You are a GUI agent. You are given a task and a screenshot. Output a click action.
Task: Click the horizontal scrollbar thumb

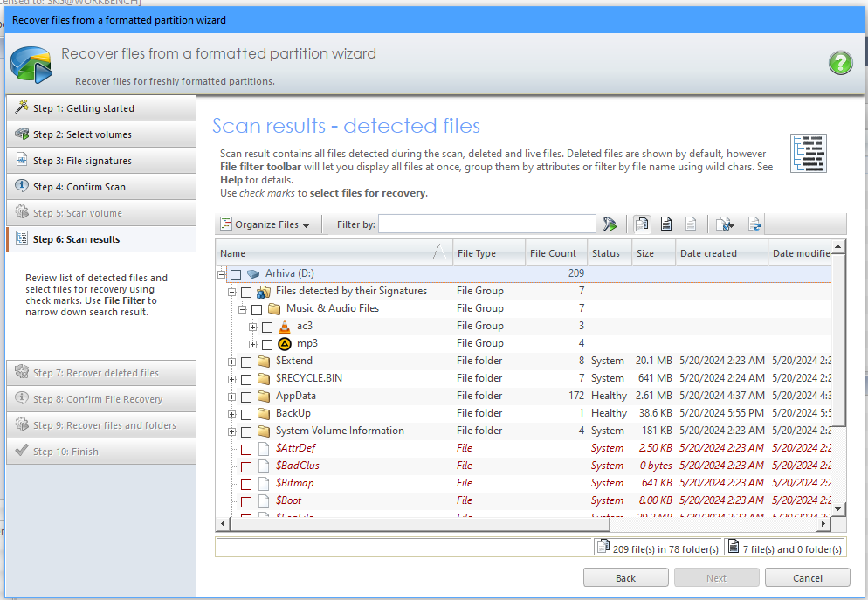(x=418, y=523)
